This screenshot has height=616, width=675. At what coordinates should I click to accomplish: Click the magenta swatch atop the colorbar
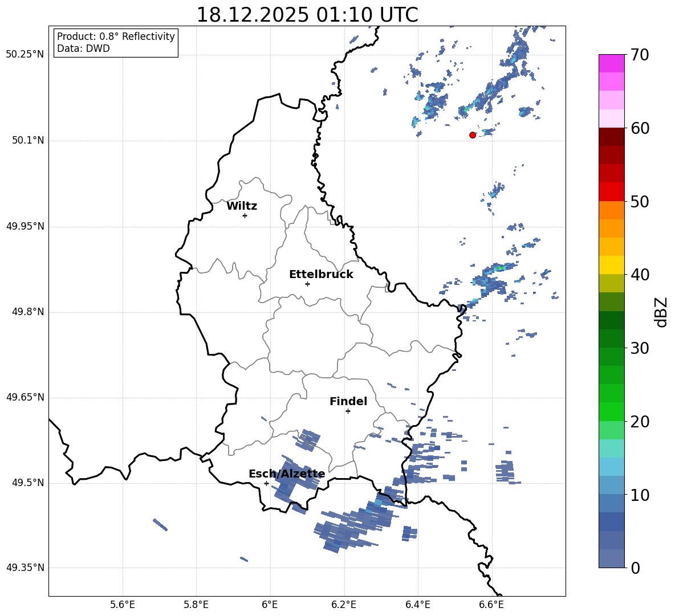coord(612,63)
